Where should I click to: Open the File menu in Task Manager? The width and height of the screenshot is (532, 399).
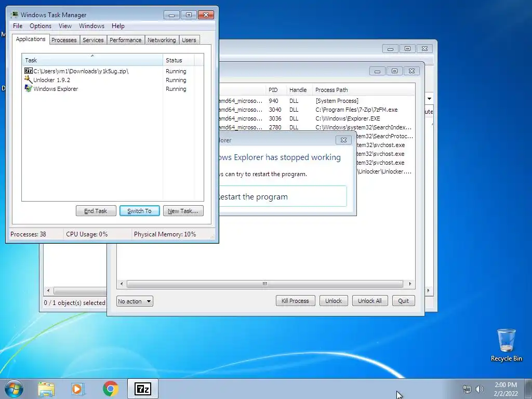click(x=18, y=26)
